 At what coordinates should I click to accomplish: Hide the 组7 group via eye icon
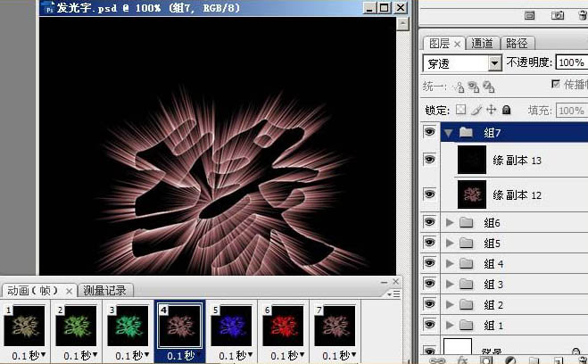(429, 132)
